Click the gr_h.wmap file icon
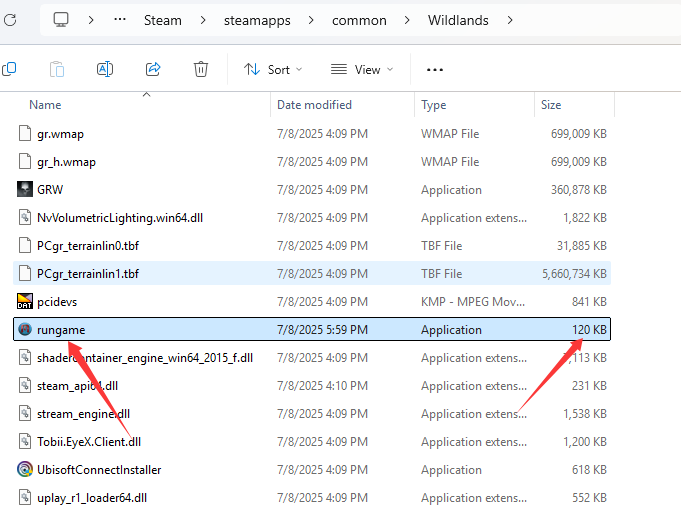Image resolution: width=681 pixels, height=515 pixels. coord(25,162)
